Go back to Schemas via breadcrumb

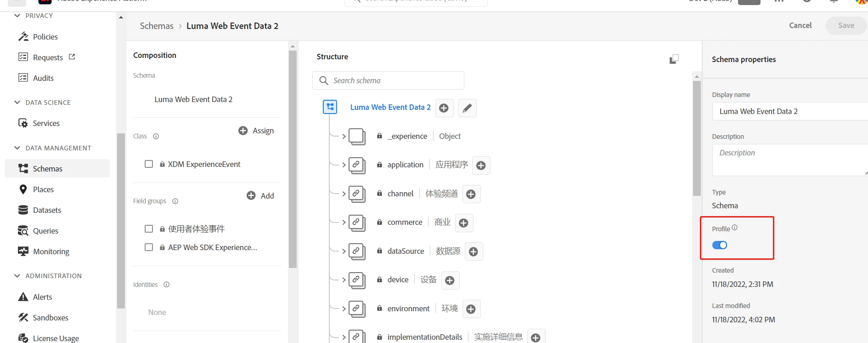157,26
